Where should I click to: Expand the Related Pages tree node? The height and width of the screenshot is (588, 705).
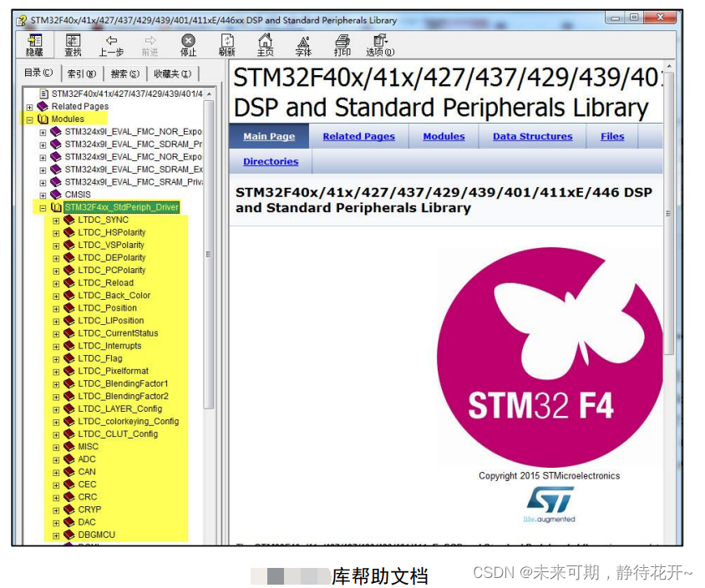click(30, 108)
